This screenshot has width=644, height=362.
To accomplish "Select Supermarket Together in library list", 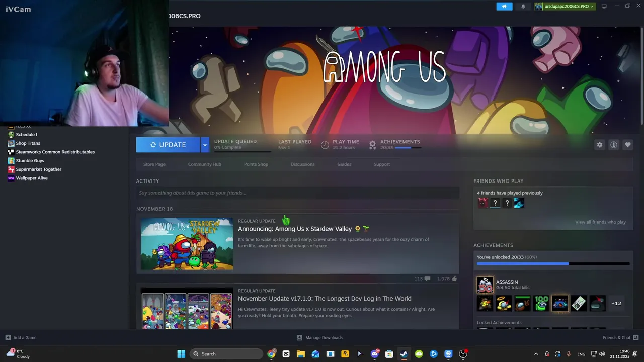I will pos(38,169).
